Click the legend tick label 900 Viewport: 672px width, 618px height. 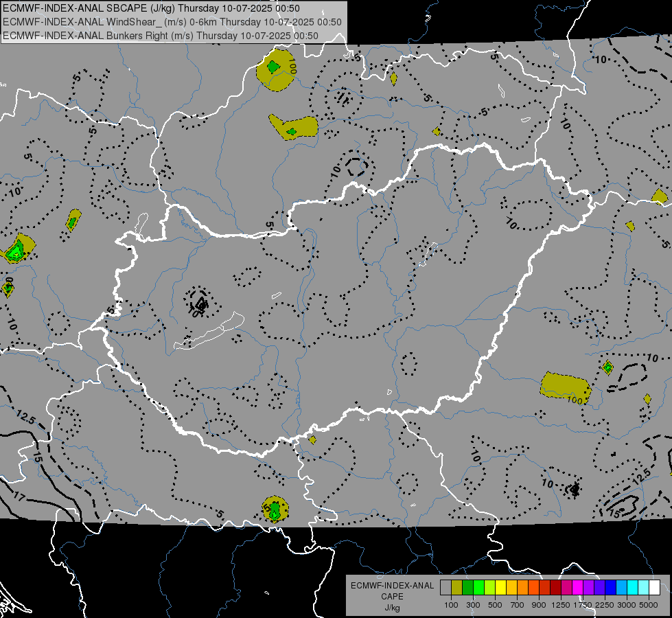pos(539,605)
